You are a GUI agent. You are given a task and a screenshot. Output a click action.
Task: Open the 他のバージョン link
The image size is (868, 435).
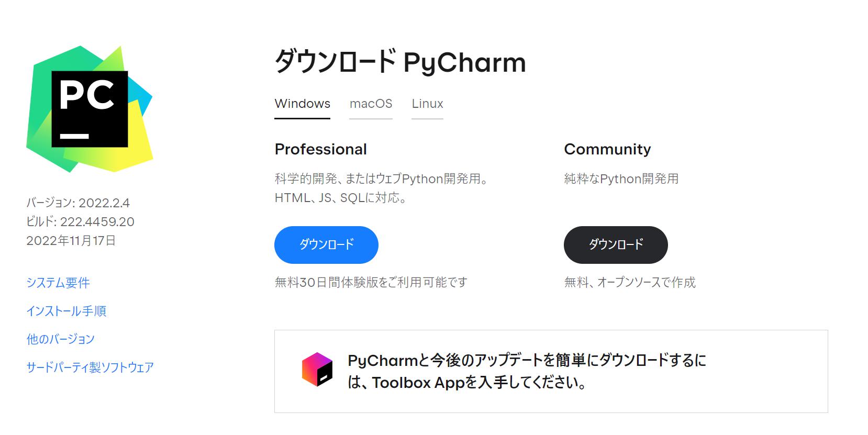pos(61,339)
